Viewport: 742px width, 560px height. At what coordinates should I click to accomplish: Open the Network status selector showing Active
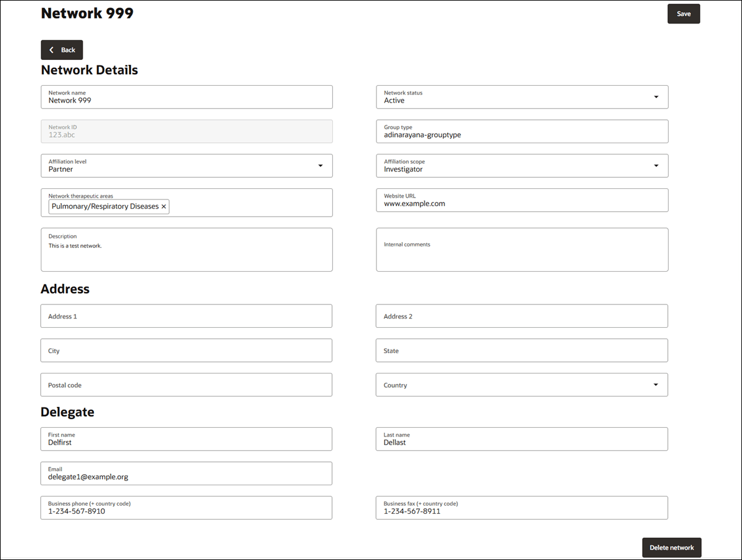[x=522, y=97]
